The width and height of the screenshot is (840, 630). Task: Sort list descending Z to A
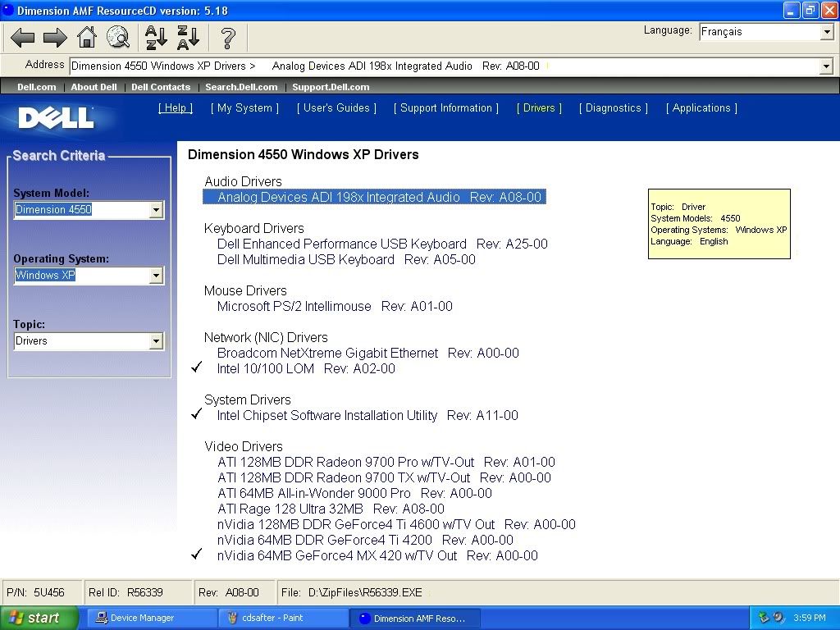(x=188, y=38)
